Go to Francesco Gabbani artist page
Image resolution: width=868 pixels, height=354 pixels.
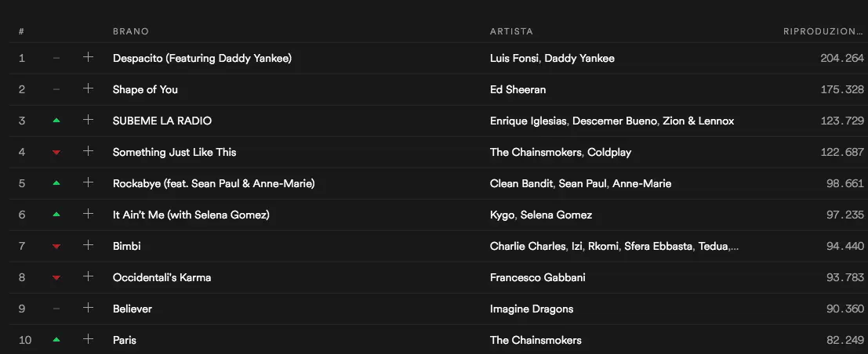point(537,277)
